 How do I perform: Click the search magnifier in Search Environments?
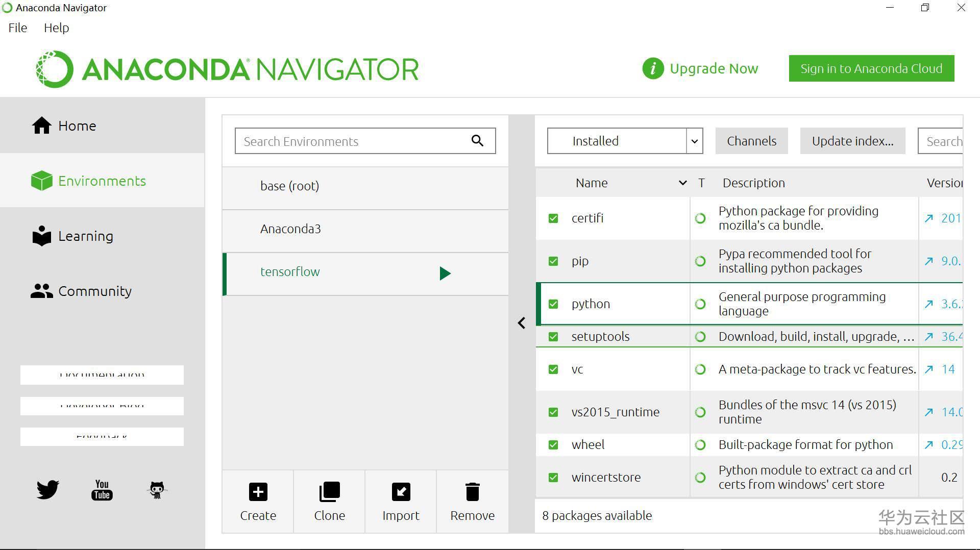click(477, 141)
